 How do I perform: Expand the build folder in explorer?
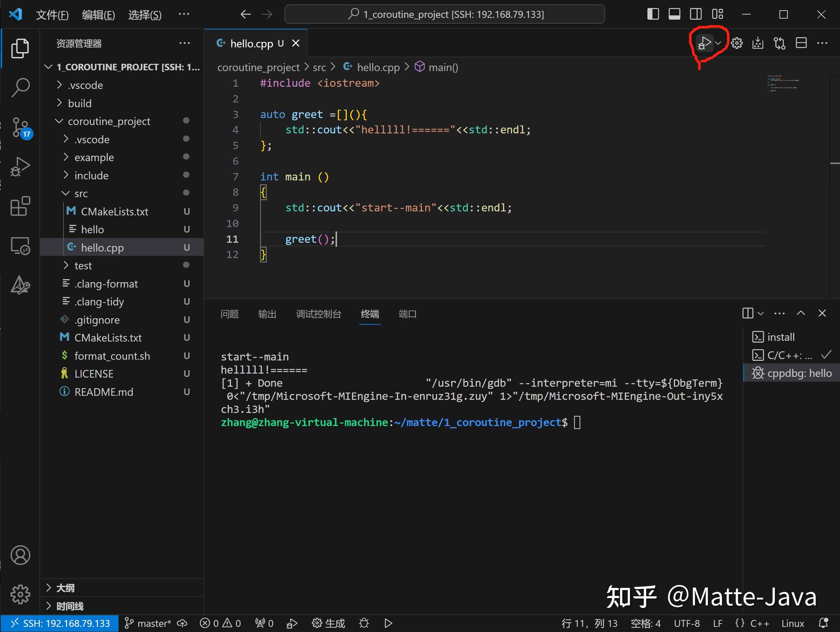point(80,103)
